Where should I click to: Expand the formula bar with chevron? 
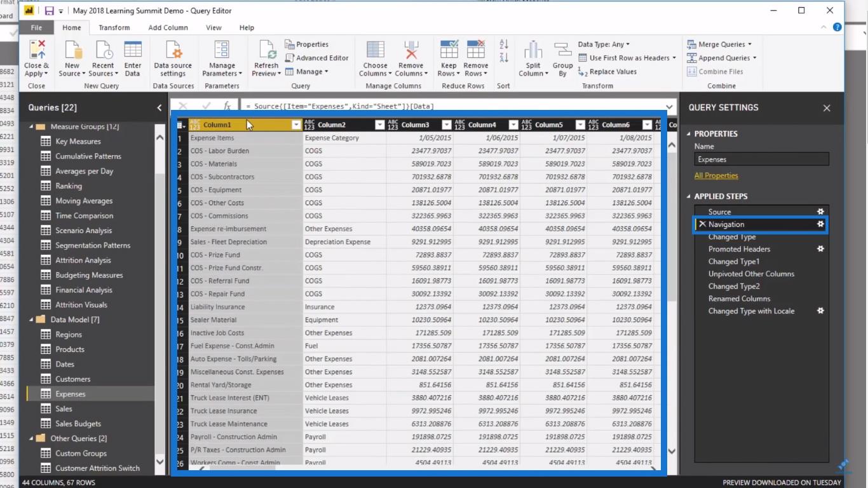point(670,107)
